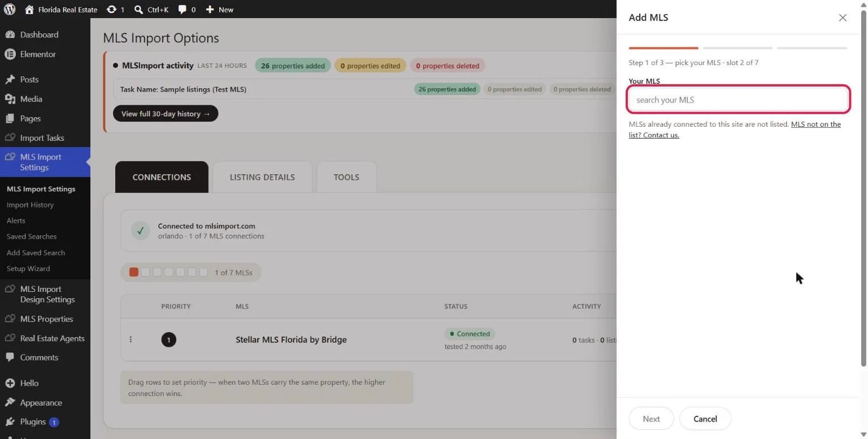Click the MLS Properties sidebar icon
This screenshot has width=868, height=439.
coord(10,319)
